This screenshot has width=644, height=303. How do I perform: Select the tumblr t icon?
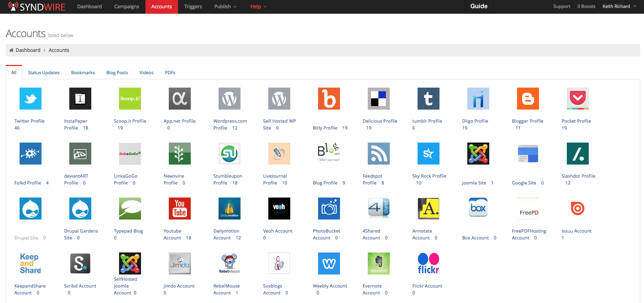[429, 99]
